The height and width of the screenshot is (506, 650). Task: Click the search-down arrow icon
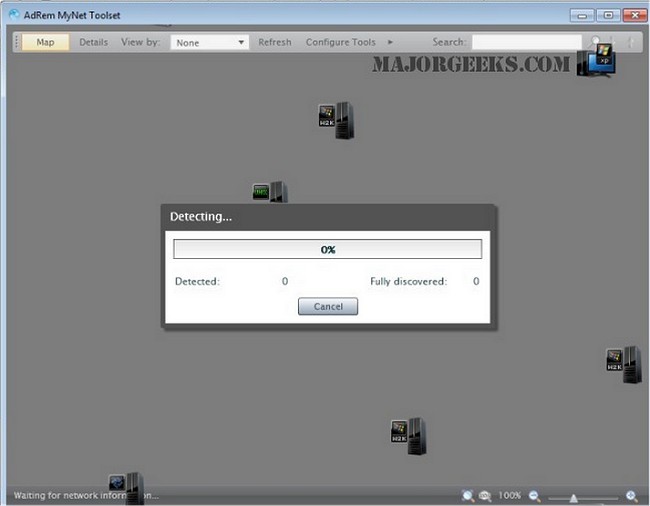click(613, 42)
